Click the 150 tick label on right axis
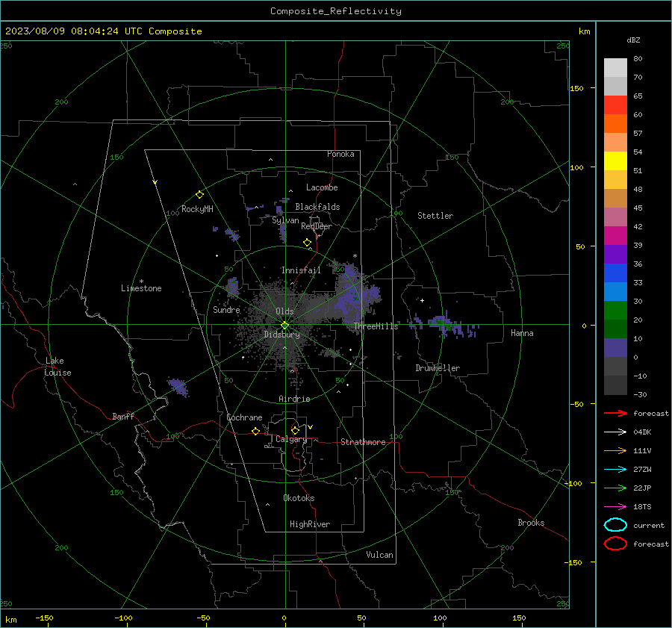This screenshot has width=672, height=628. point(576,88)
